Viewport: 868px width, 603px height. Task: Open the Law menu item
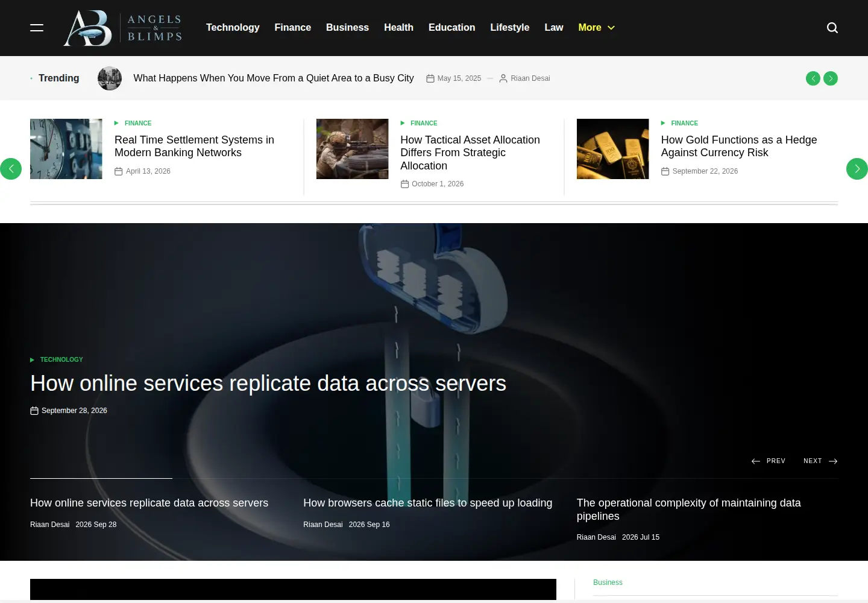pyautogui.click(x=554, y=28)
